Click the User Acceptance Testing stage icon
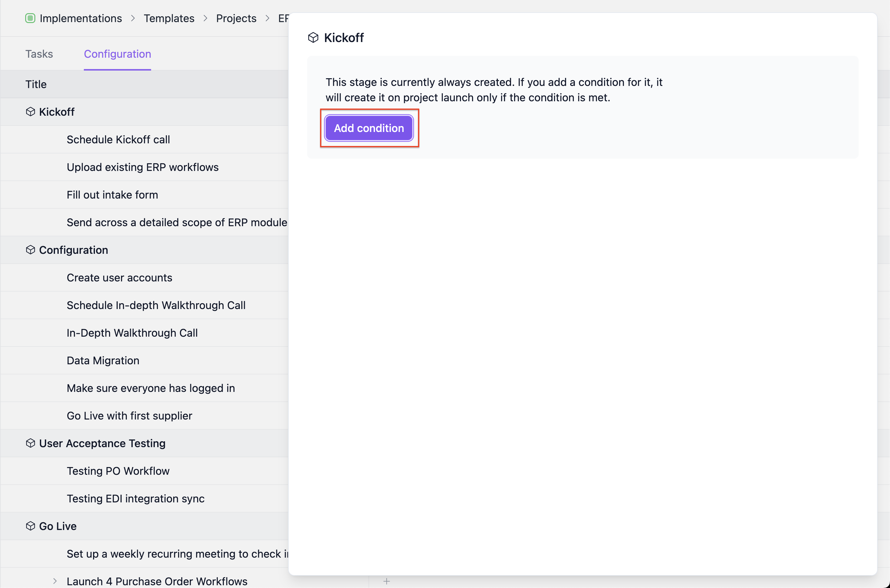 (x=30, y=443)
